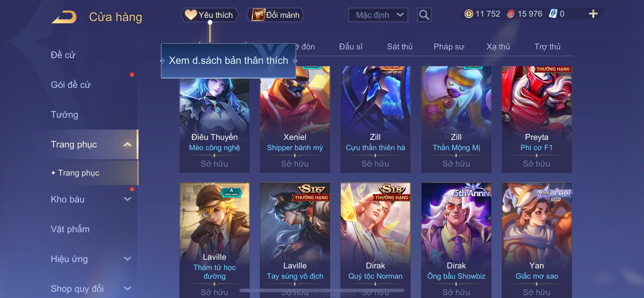This screenshot has height=298, width=644.
Task: Click Xem d.sách bản thân thích tooltip
Action: [x=229, y=61]
